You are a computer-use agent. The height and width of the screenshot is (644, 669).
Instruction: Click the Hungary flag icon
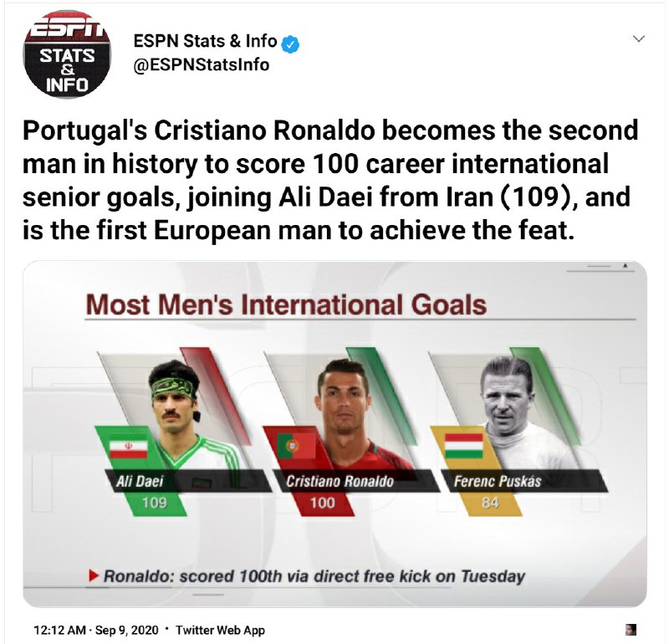(462, 447)
